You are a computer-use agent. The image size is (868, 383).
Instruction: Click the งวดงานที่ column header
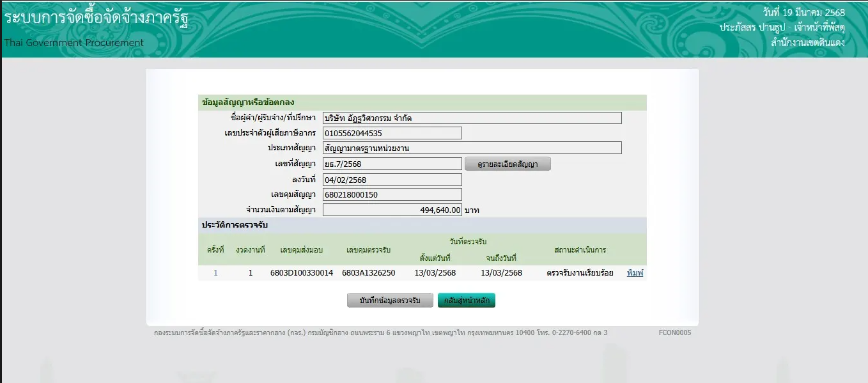click(250, 249)
